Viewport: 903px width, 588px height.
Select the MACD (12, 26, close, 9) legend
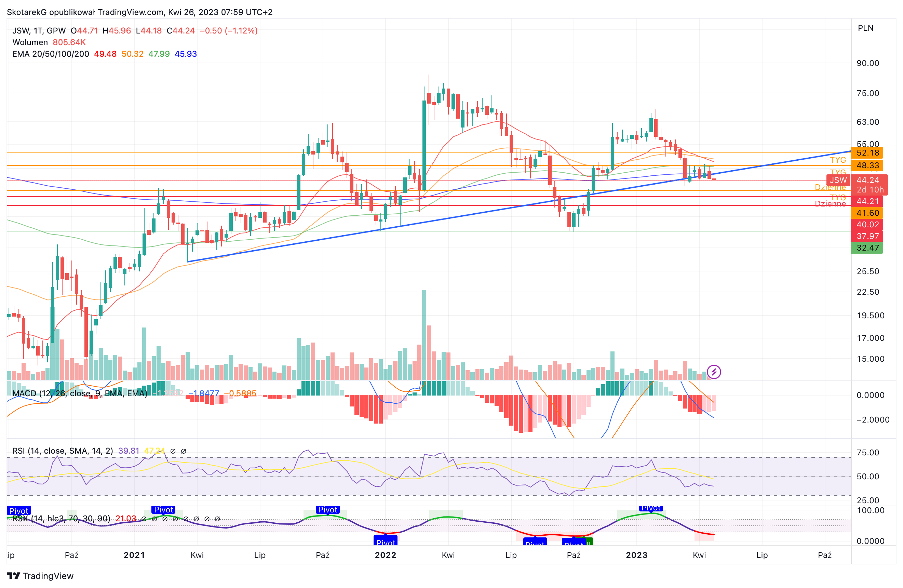click(80, 393)
